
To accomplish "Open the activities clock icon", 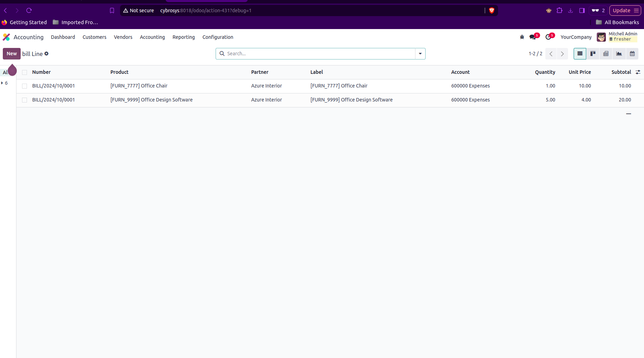I will pyautogui.click(x=548, y=37).
